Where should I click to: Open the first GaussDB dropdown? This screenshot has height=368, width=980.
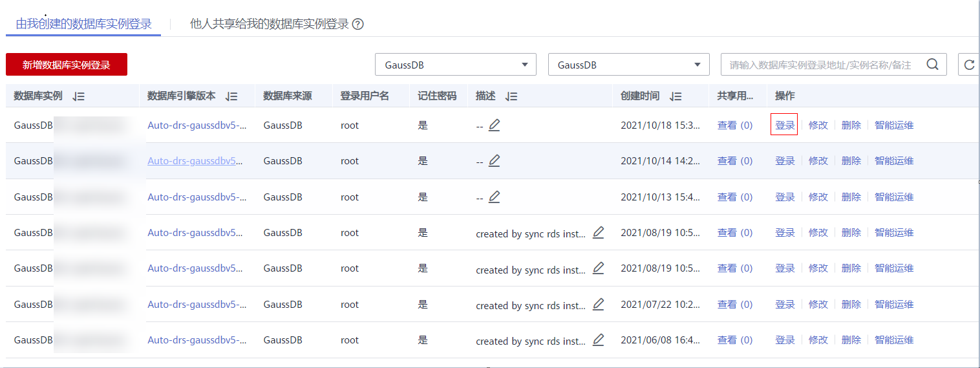click(x=455, y=65)
